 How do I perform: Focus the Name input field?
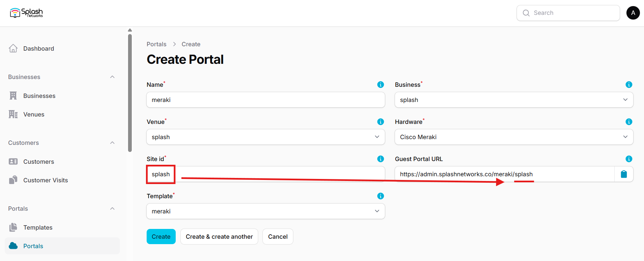point(266,100)
